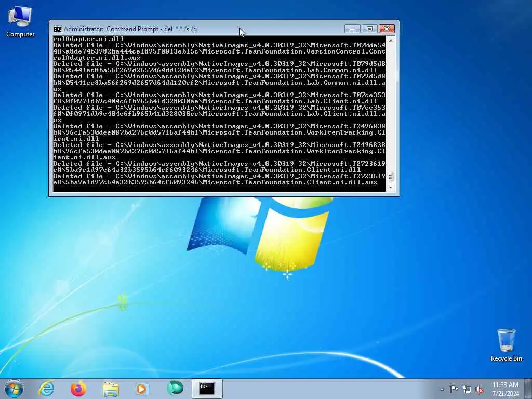Open Windows Media Player taskbar icon
The image size is (532, 399).
[142, 389]
